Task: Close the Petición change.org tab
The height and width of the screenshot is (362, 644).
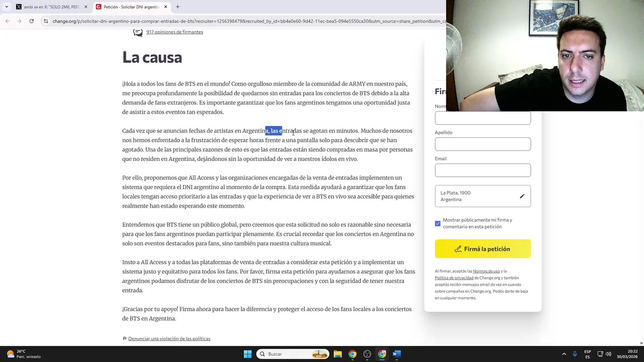Action: 166,7
